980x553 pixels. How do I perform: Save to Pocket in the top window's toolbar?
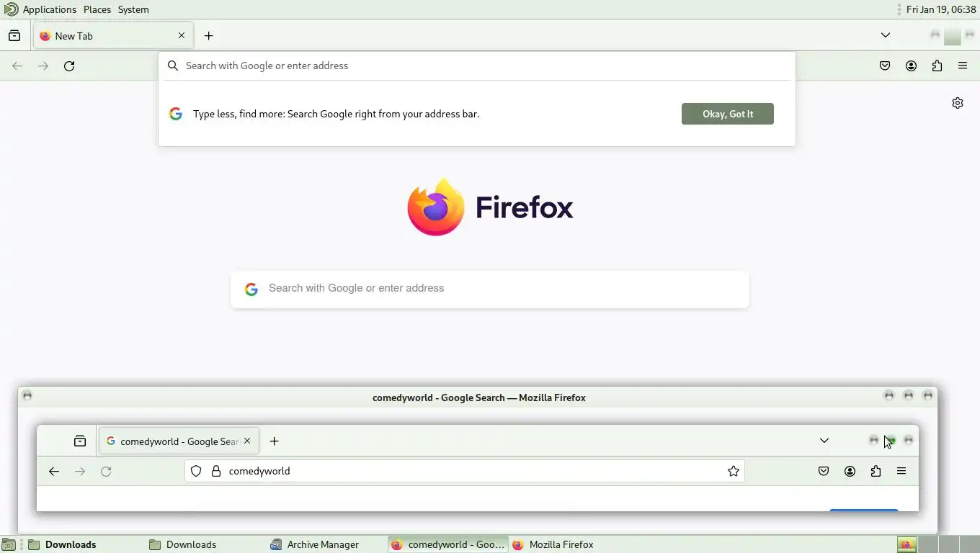[885, 66]
